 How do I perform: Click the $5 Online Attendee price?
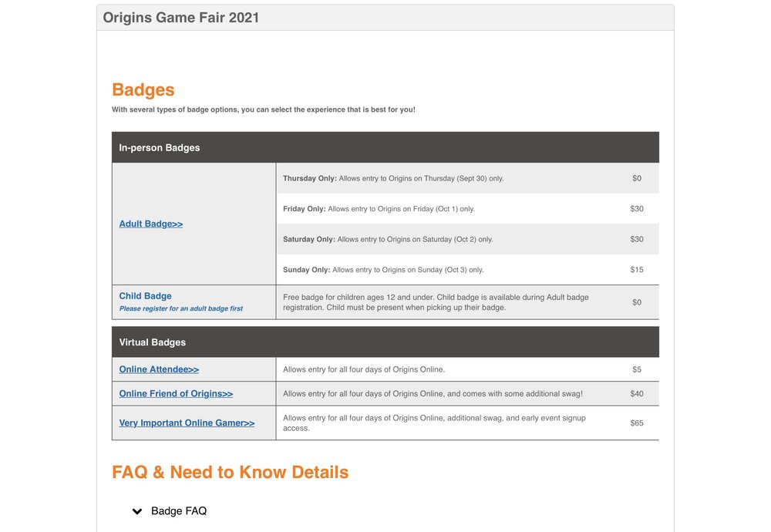pyautogui.click(x=637, y=369)
